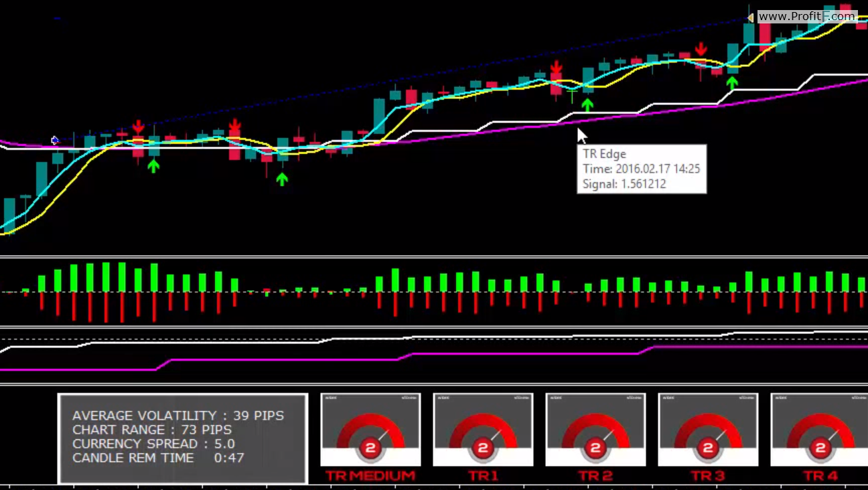The width and height of the screenshot is (868, 490).
Task: Click the third red sell arrow from the left
Action: click(x=556, y=67)
